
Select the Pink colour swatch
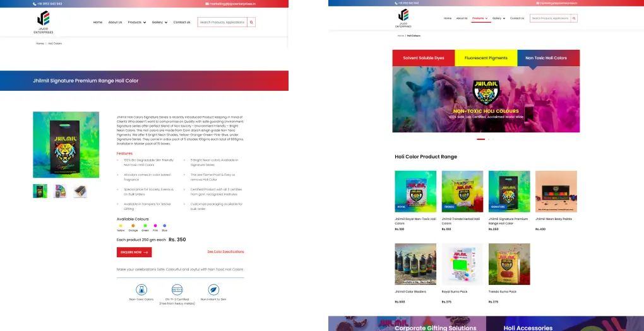(x=155, y=226)
